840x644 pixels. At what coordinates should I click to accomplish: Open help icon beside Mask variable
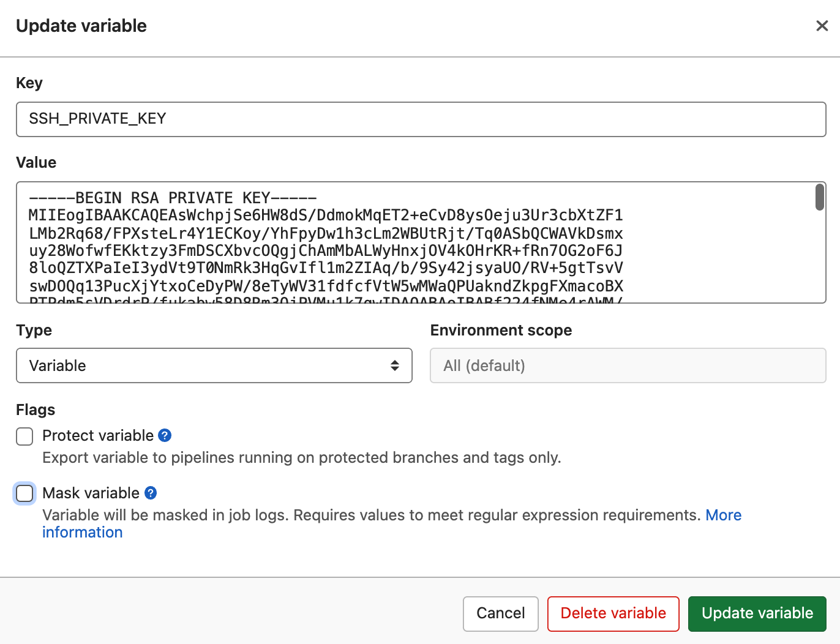151,493
